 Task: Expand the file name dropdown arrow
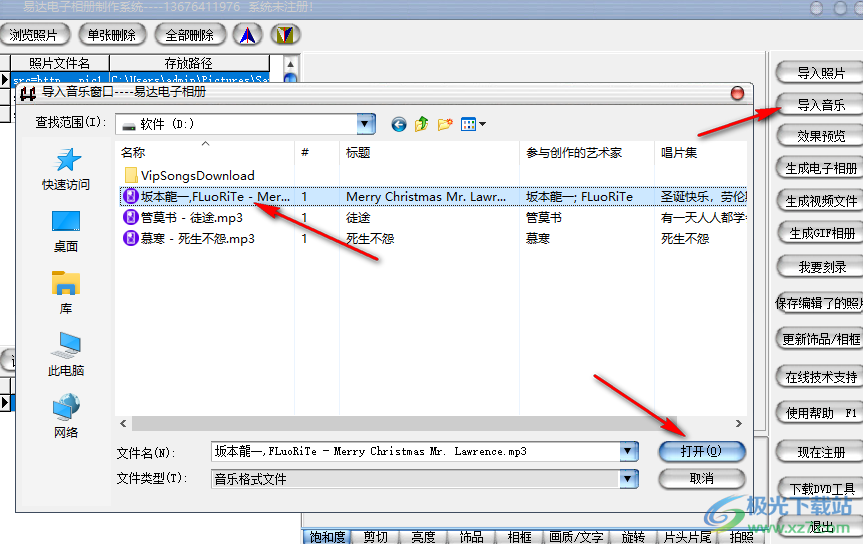pyautogui.click(x=628, y=451)
